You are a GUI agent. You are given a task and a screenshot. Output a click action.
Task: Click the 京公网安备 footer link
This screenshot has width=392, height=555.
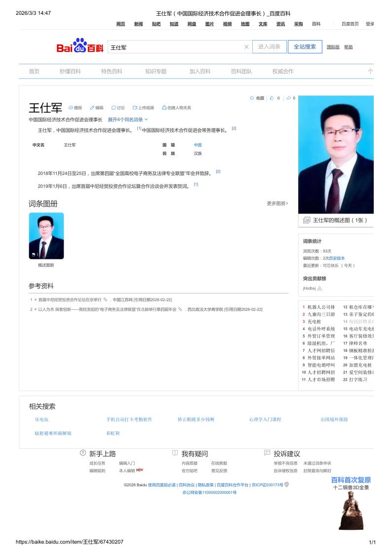click(209, 493)
